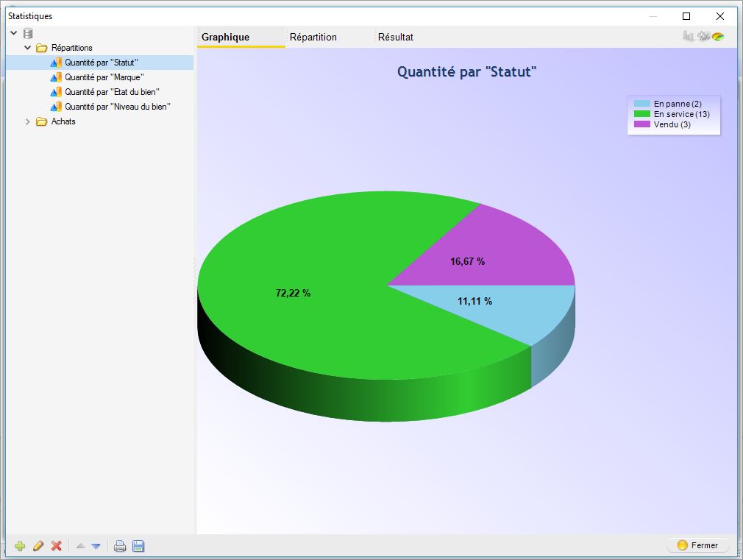Viewport: 743px width, 560px height.
Task: Save the chart with the floppy disk icon
Action: (x=138, y=546)
